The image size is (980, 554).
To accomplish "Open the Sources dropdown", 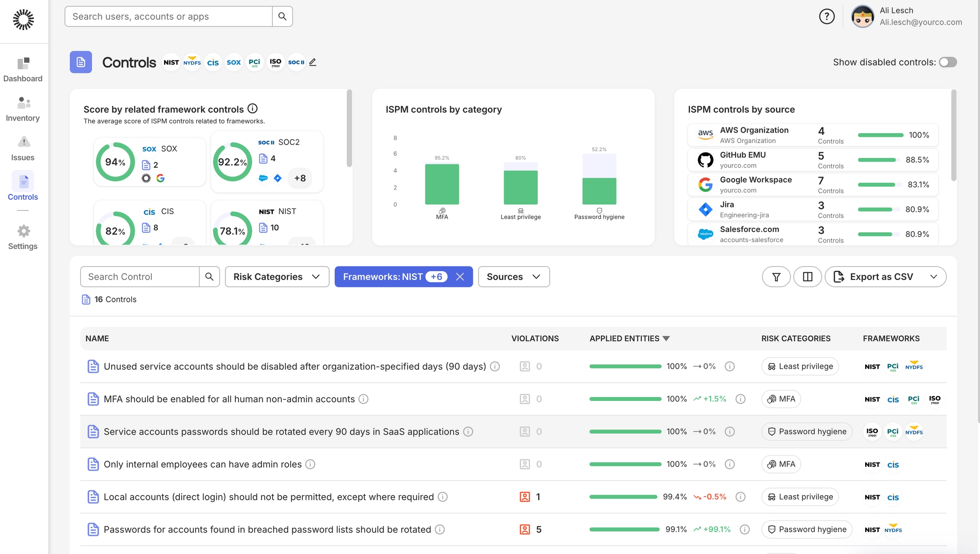I will (513, 277).
